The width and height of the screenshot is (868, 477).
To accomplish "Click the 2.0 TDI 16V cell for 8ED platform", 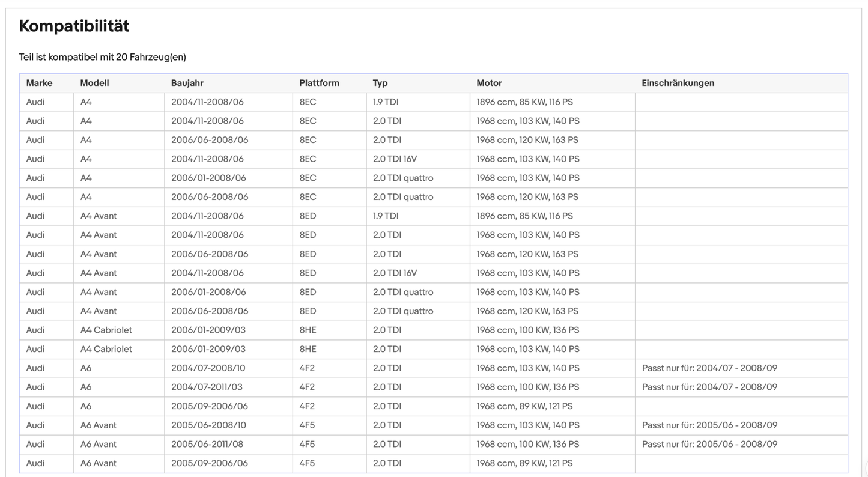I will [x=395, y=273].
